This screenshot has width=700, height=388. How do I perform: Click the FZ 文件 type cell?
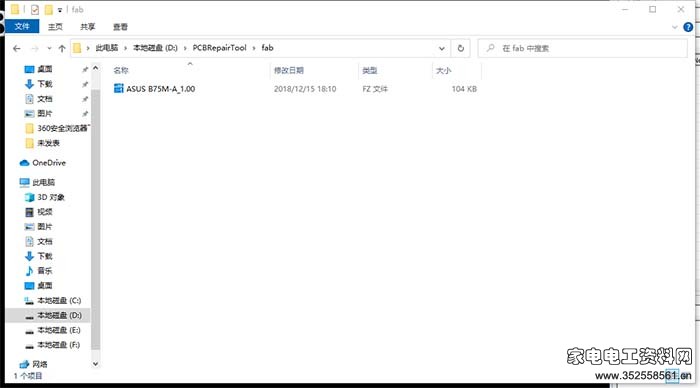pyautogui.click(x=375, y=89)
